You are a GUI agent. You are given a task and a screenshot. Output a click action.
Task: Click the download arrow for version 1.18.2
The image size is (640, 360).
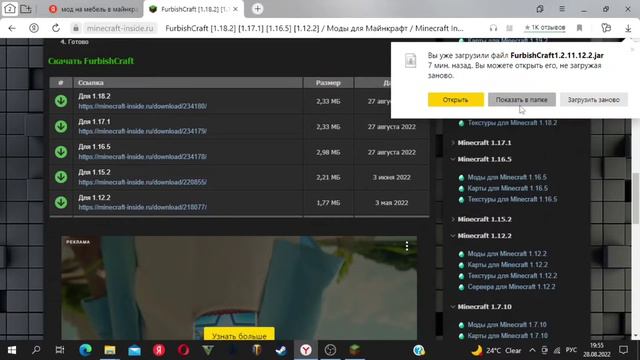point(61,101)
